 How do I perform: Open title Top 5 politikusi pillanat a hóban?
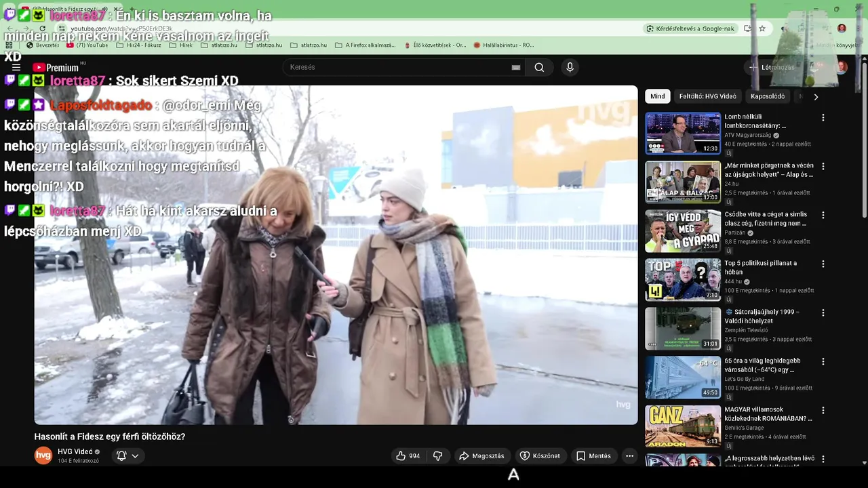(x=761, y=267)
